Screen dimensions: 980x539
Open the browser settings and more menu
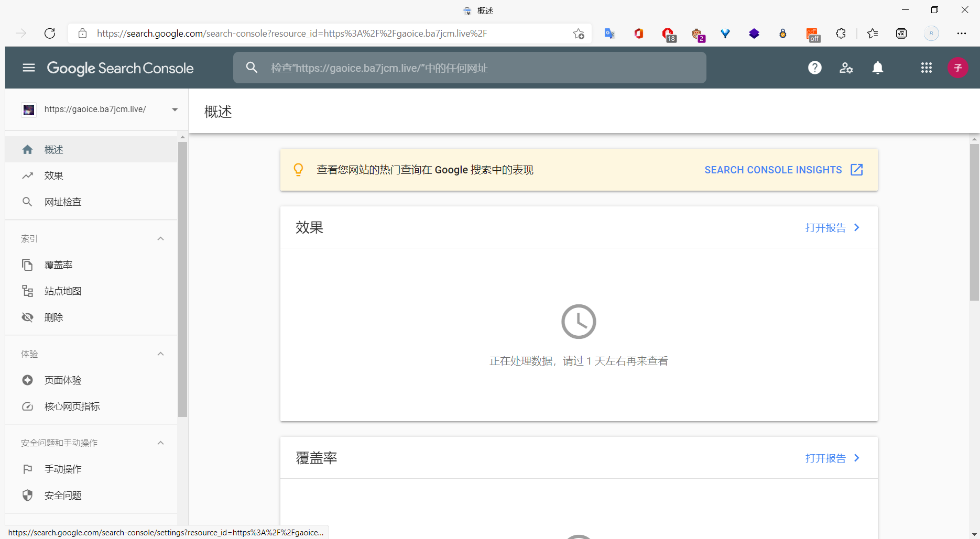click(x=962, y=34)
